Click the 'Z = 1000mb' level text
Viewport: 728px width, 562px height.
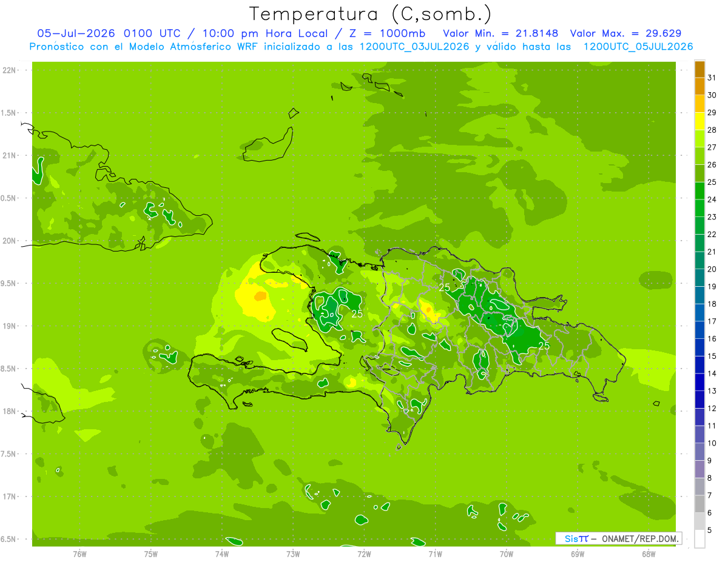click(x=388, y=33)
